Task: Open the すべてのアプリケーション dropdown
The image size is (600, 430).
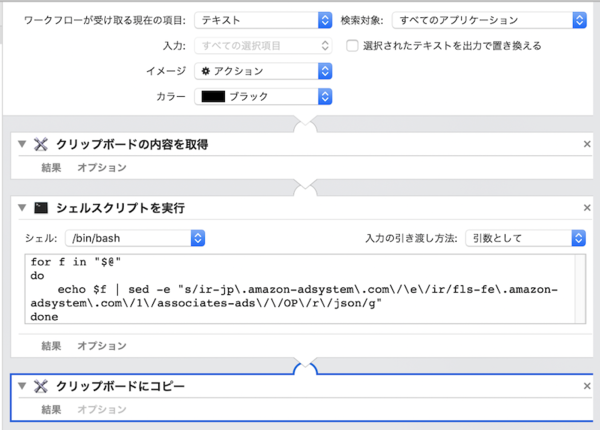Action: point(489,20)
